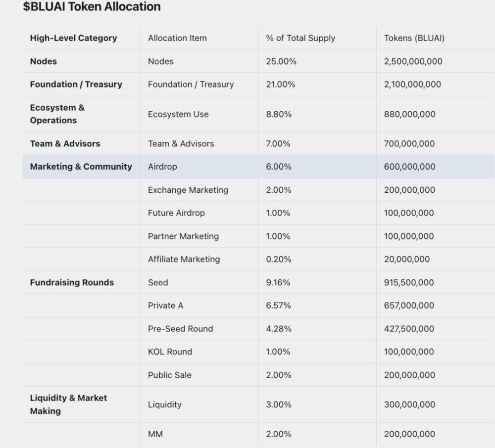Select the Private A allocation item

pos(165,306)
